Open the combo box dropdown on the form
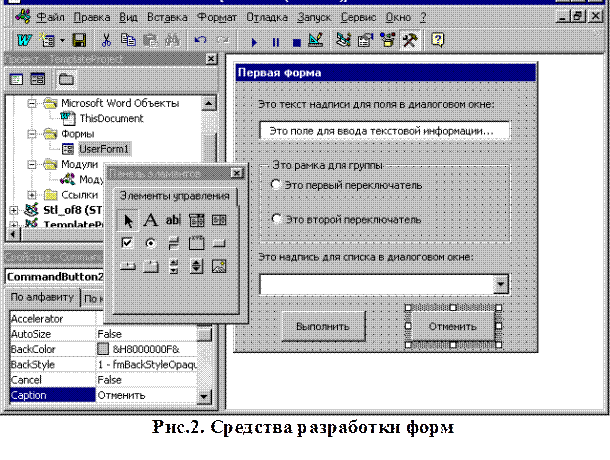 [500, 284]
